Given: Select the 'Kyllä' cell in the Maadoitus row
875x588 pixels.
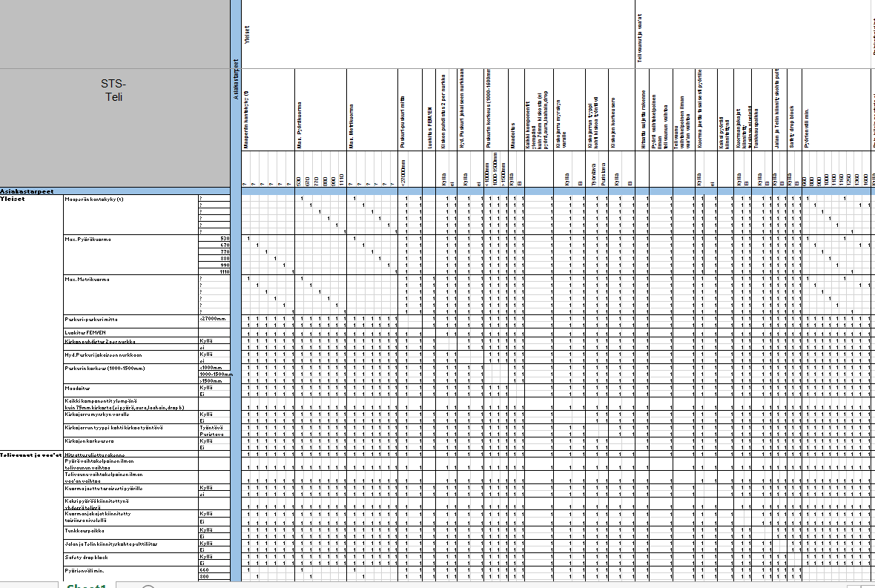Looking at the screenshot, I should click(214, 388).
